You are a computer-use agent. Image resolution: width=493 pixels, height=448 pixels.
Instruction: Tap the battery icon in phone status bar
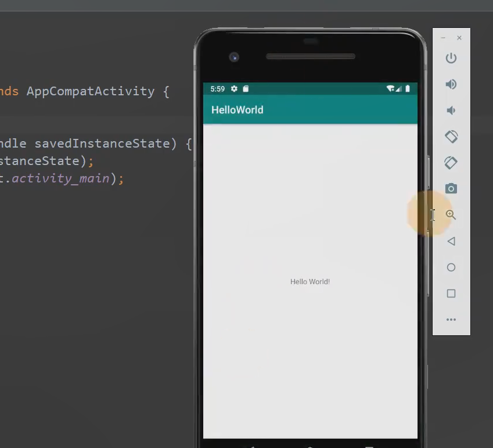click(408, 89)
